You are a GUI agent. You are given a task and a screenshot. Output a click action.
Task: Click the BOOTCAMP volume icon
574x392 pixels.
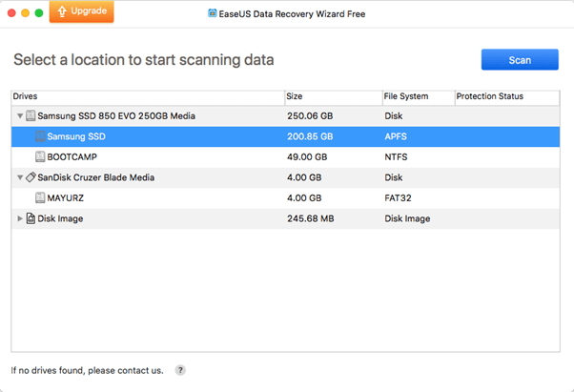coord(40,156)
